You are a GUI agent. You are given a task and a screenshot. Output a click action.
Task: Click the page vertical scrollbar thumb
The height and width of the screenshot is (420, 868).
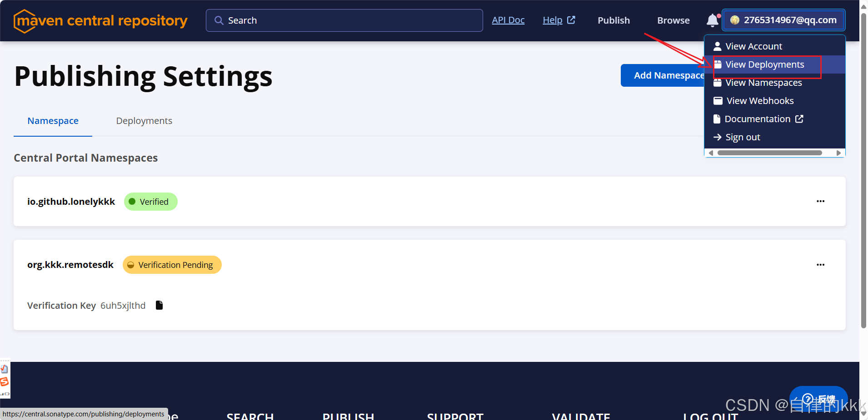point(863,170)
